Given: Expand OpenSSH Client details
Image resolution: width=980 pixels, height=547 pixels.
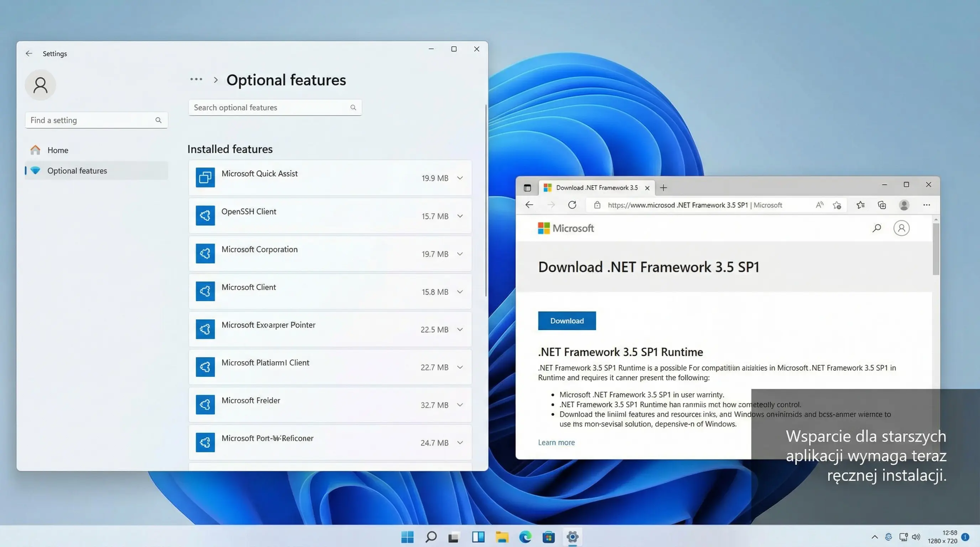Looking at the screenshot, I should tap(460, 216).
